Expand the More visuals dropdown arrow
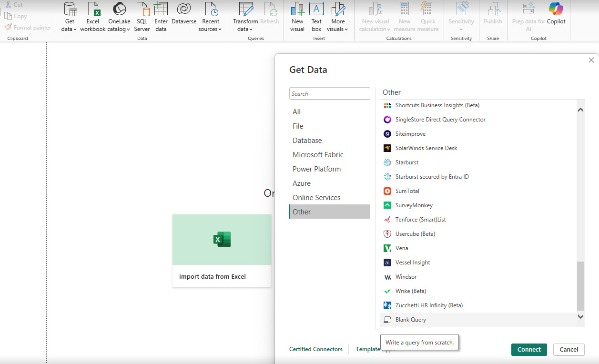Viewport: 599px width, 364px height. click(x=346, y=30)
